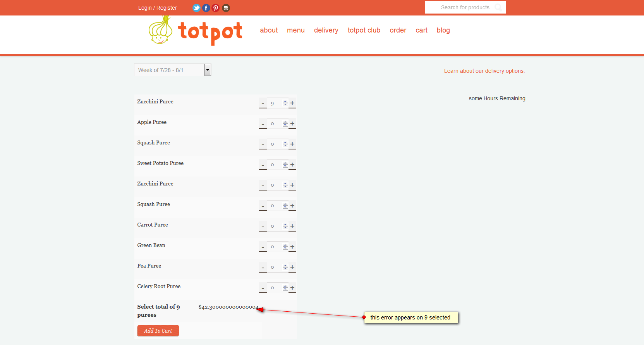This screenshot has width=644, height=345.
Task: Click the "some Hours Remaining" text
Action: click(497, 98)
